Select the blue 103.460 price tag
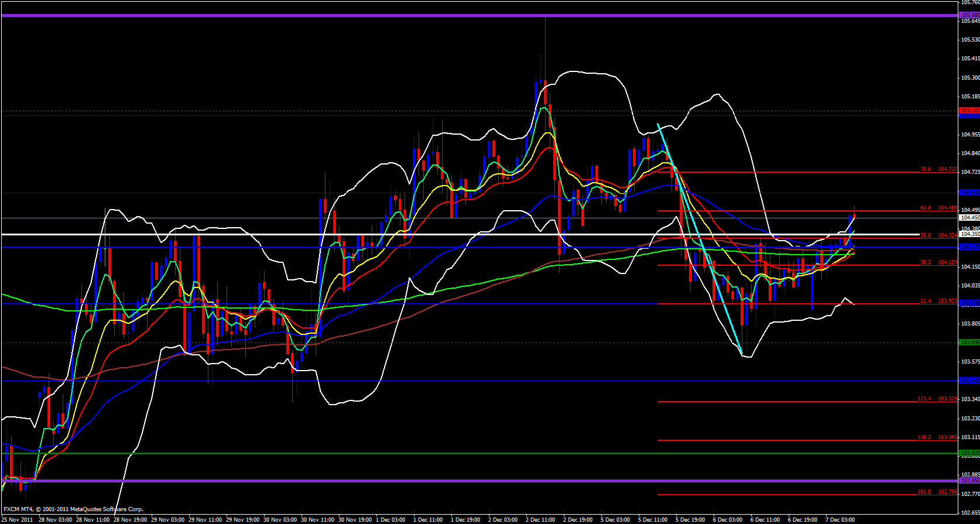 (x=969, y=381)
